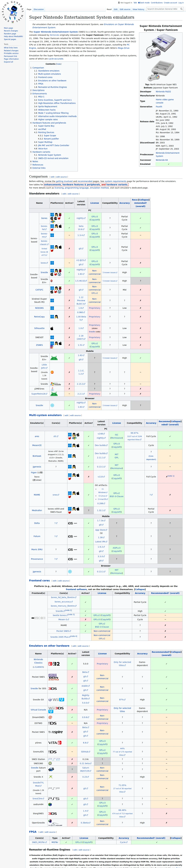Click the search magnifier icon

click(x=181, y=9)
